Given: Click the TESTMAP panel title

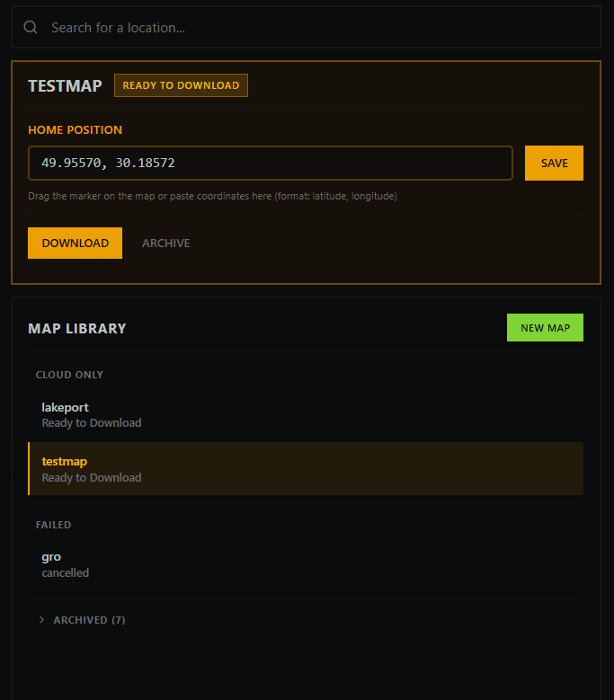Looking at the screenshot, I should 65,86.
